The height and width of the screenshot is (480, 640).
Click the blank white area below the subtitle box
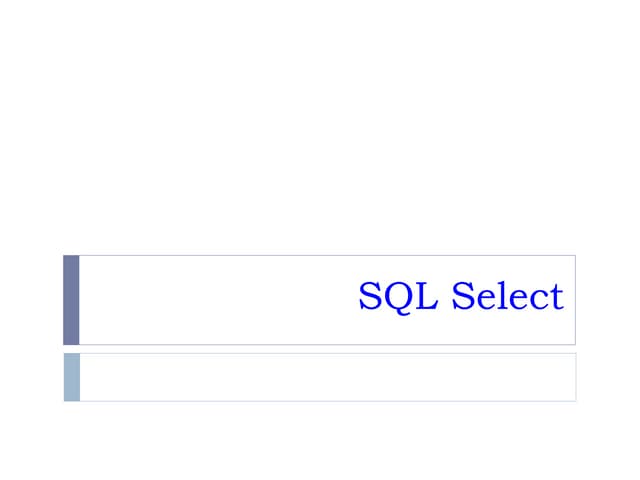pyautogui.click(x=320, y=440)
